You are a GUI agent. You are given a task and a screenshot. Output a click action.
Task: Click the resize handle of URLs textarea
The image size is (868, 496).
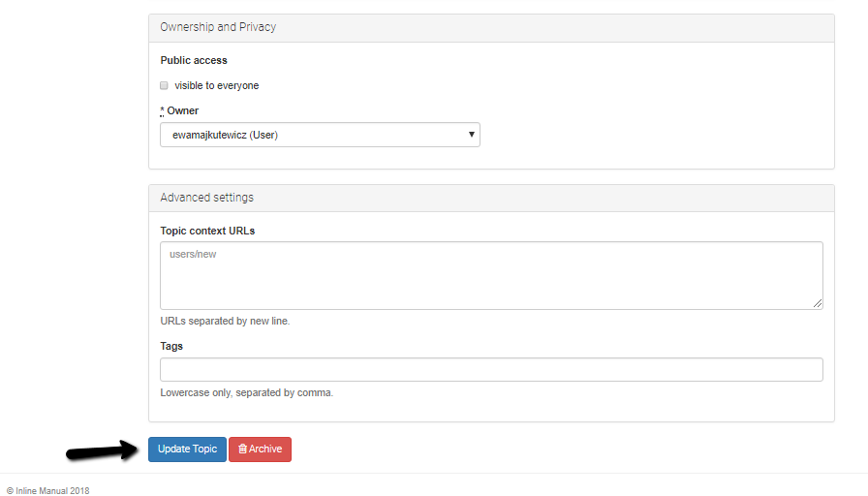coord(817,303)
